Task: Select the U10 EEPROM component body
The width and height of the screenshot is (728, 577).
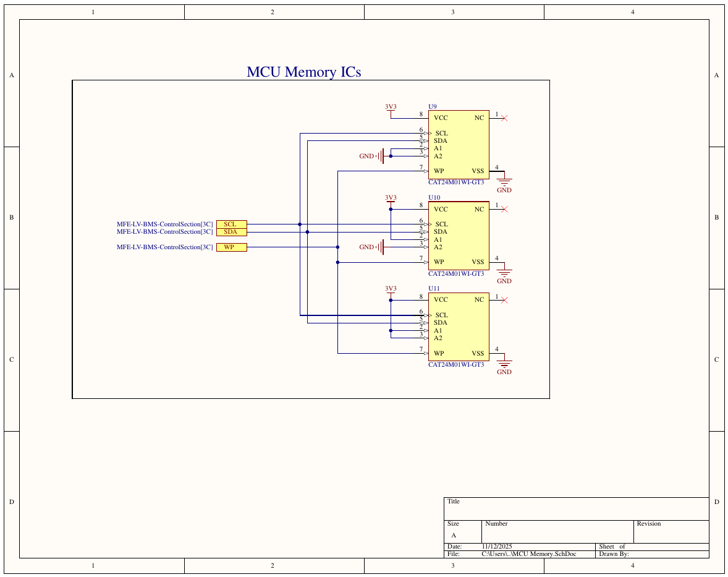Action: (459, 236)
